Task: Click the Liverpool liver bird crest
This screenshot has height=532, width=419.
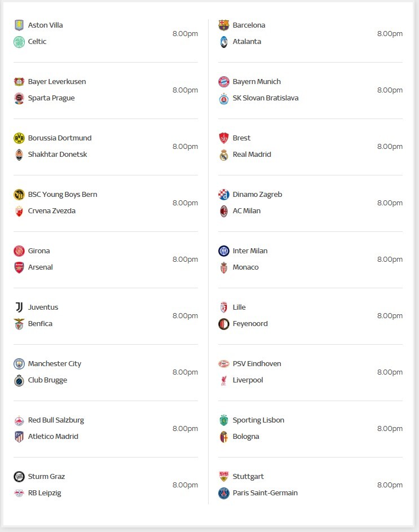Action: [223, 380]
